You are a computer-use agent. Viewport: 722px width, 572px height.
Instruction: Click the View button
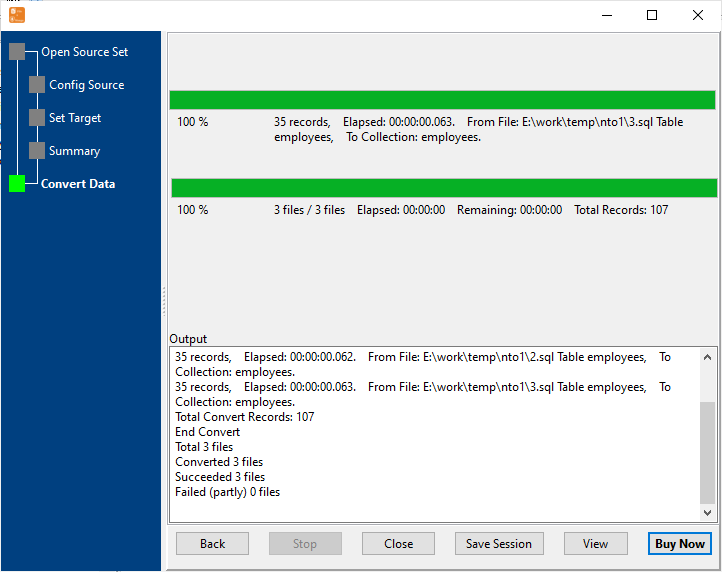click(x=595, y=544)
